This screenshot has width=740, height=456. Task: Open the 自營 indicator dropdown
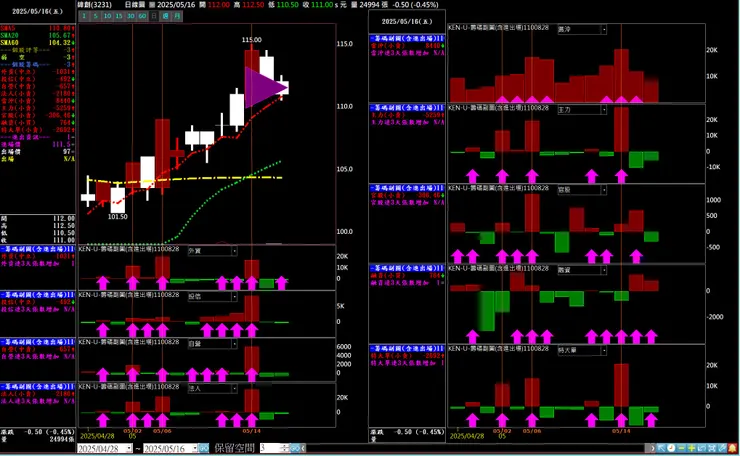(x=234, y=344)
